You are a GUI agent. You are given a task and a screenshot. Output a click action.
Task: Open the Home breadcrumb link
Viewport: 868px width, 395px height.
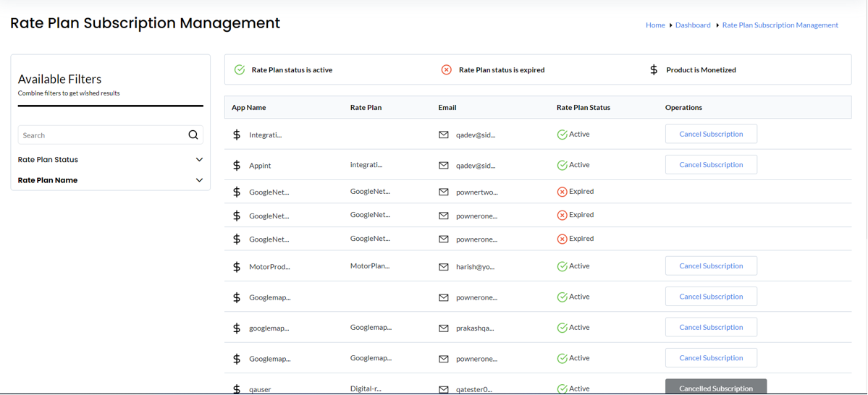[x=655, y=25]
